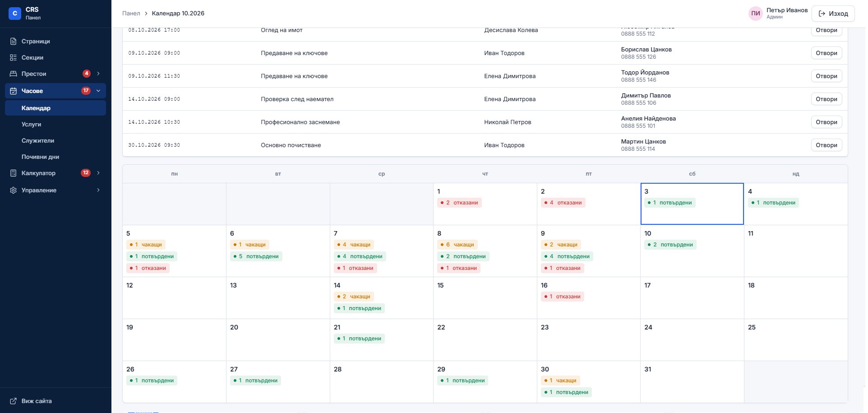
Task: Click the Изход logout button
Action: 833,14
